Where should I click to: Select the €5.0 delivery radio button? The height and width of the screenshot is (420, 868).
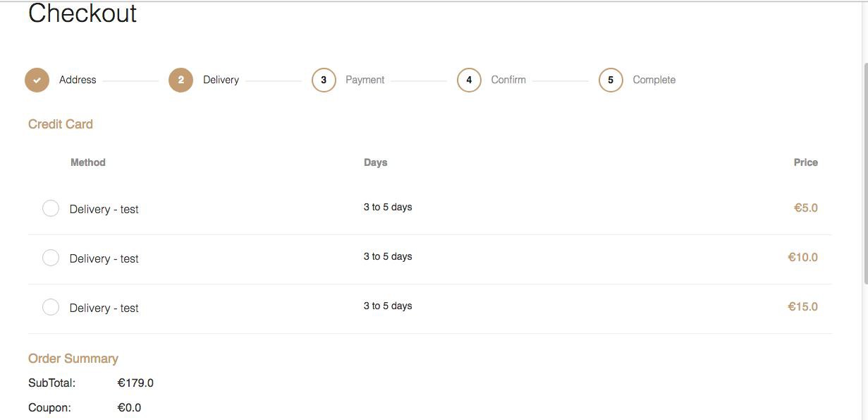point(51,208)
